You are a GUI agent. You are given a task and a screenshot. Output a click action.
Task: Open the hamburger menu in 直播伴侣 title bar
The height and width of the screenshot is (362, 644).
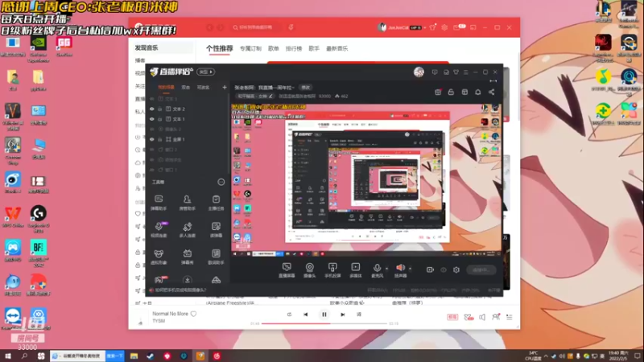tap(466, 72)
